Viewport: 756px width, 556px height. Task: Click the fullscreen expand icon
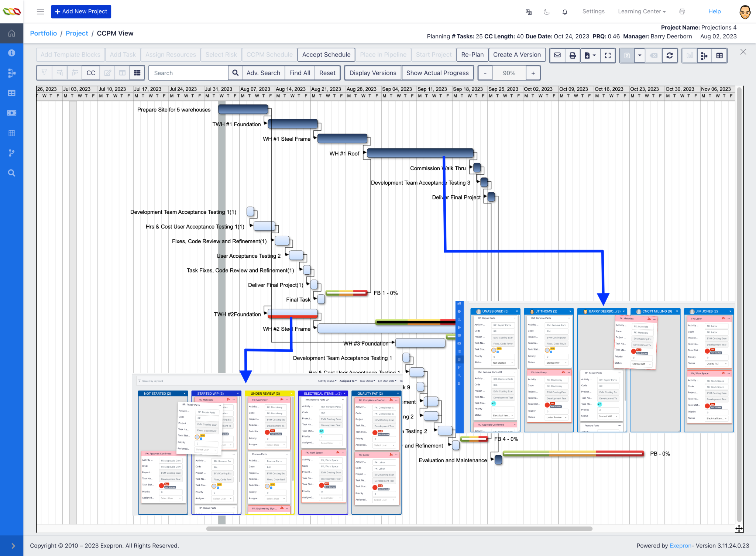click(x=608, y=55)
